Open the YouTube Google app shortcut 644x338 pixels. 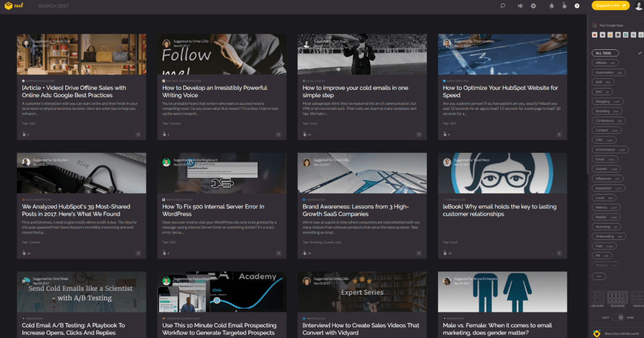point(595,35)
